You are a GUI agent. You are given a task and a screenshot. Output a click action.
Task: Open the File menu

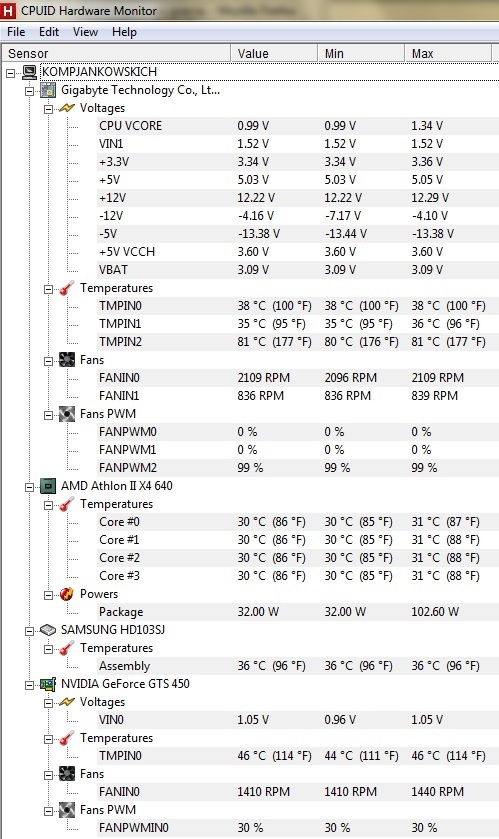point(16,32)
